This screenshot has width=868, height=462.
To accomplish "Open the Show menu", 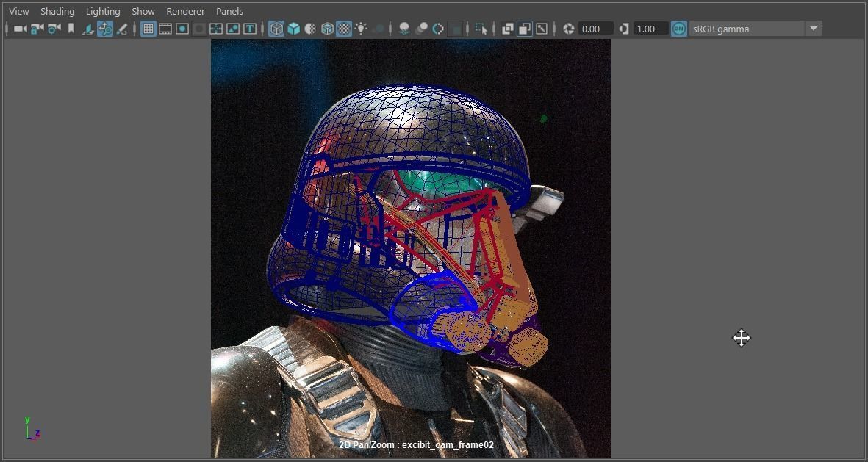I will (x=143, y=11).
